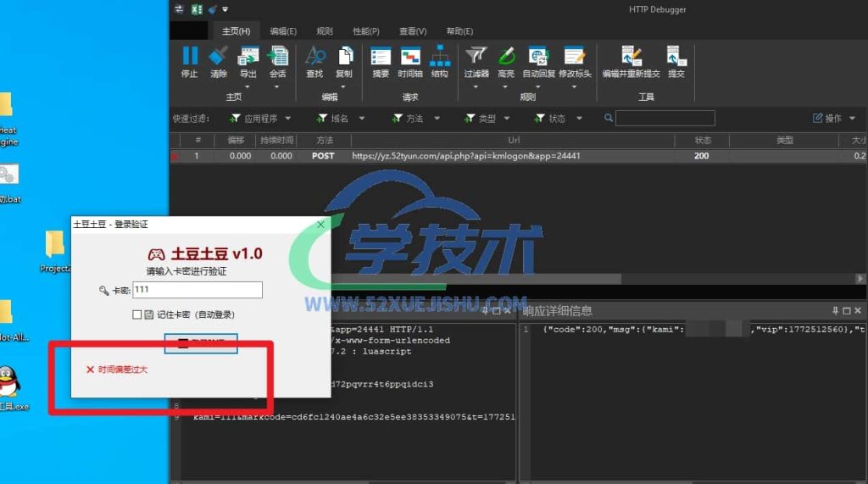The height and width of the screenshot is (484, 868).
Task: Click the horizontal scrollbar under session list
Action: click(476, 279)
